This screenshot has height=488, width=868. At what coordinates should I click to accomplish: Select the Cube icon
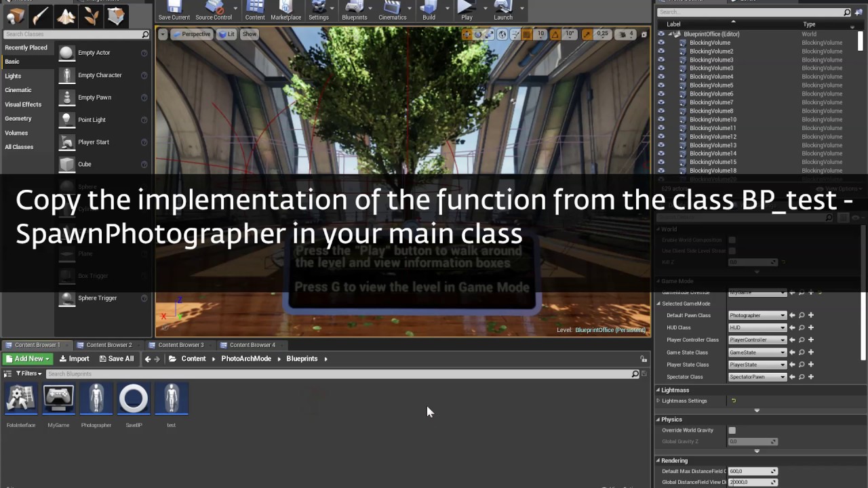(66, 165)
